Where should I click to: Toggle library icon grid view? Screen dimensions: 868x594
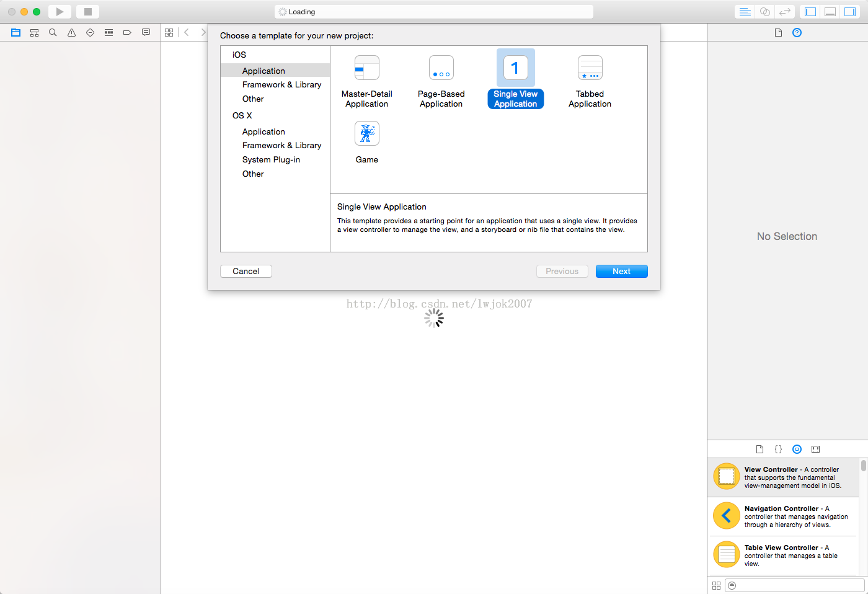coord(717,586)
